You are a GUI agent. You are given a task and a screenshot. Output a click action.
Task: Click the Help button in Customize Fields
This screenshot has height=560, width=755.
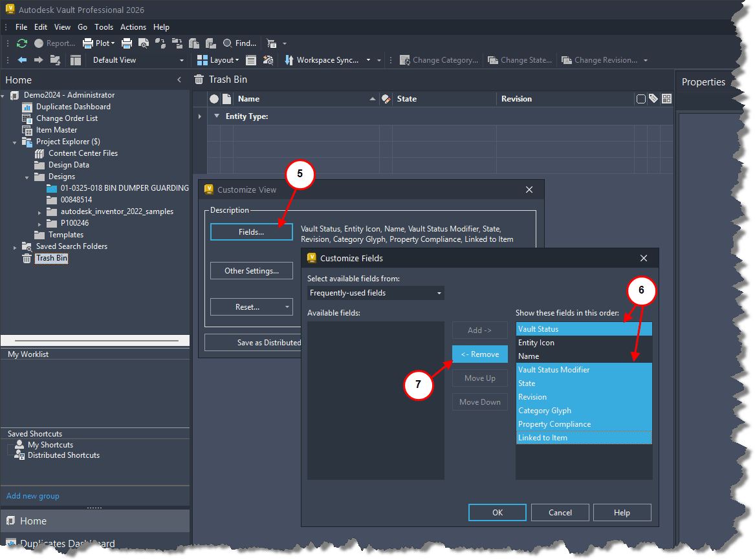point(622,512)
